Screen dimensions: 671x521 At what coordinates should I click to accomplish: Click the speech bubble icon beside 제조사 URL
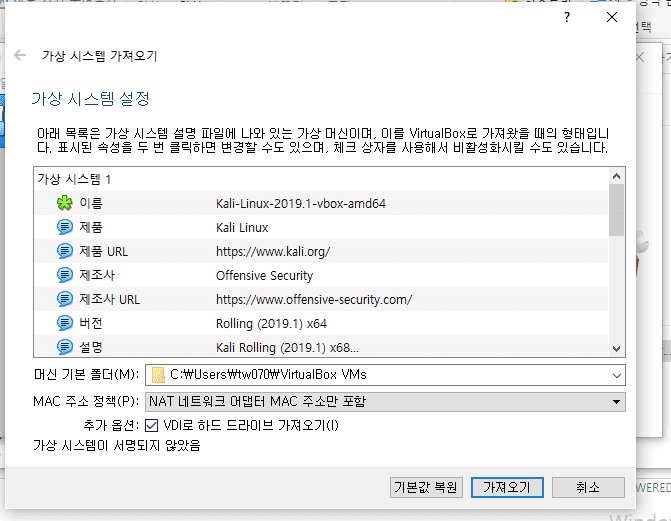(x=65, y=299)
